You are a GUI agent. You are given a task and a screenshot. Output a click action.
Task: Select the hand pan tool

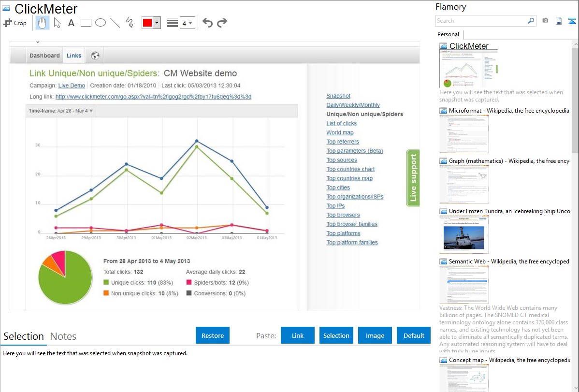[43, 23]
